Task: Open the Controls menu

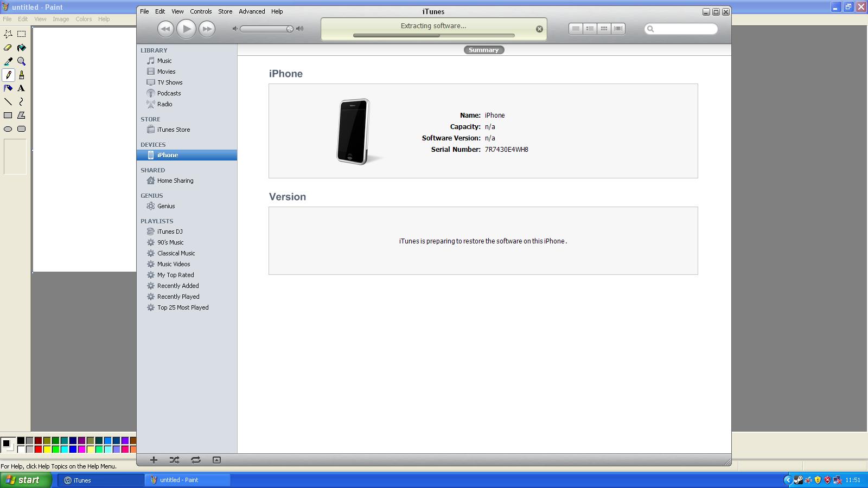Action: pyautogui.click(x=201, y=11)
